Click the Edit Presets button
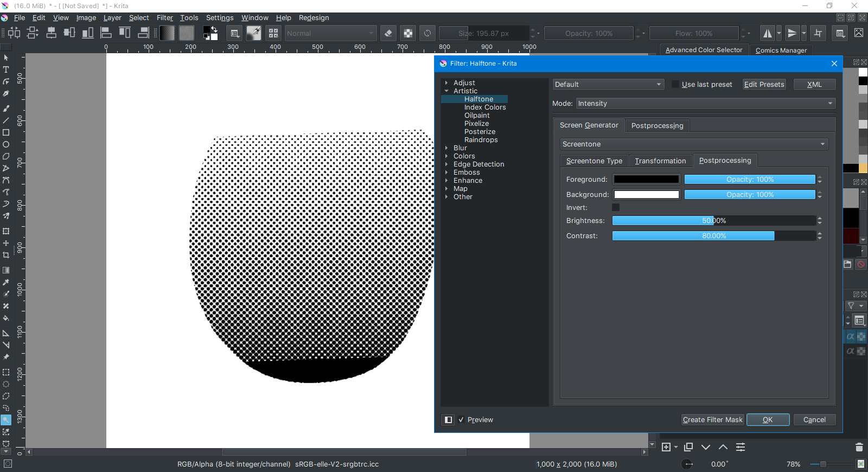Viewport: 868px width, 472px height. [x=764, y=85]
